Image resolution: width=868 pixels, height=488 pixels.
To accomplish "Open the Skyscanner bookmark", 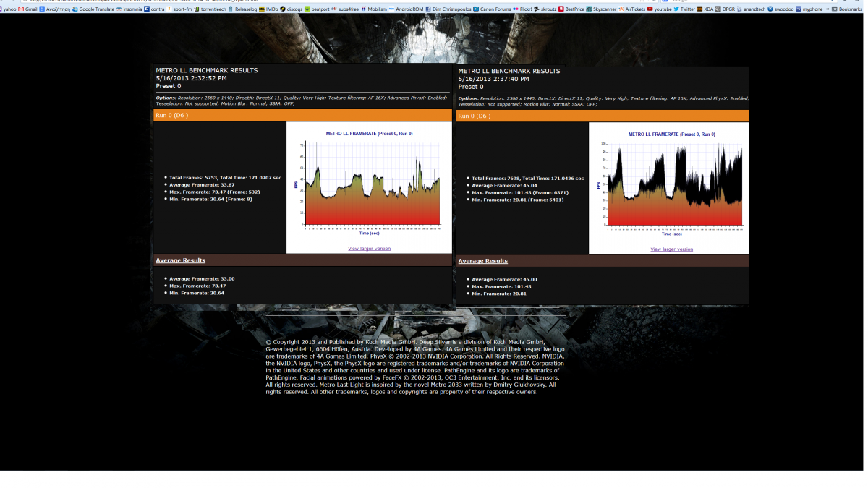I will pos(601,9).
